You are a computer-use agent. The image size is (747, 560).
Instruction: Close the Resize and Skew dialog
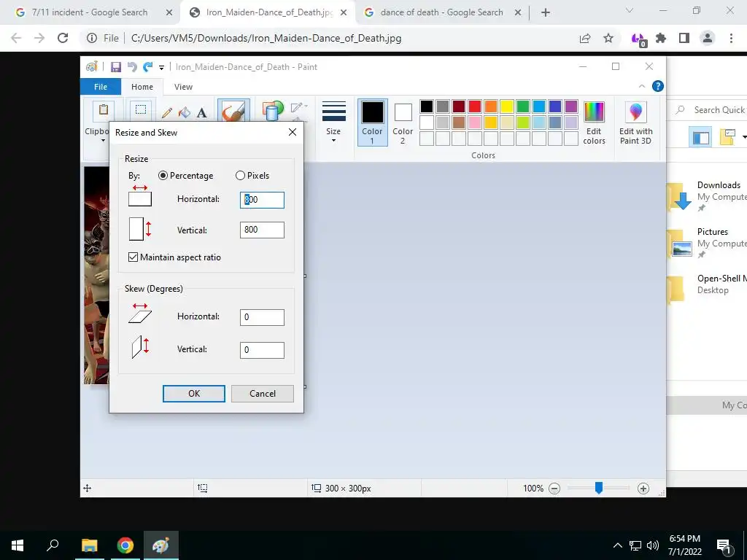point(293,133)
